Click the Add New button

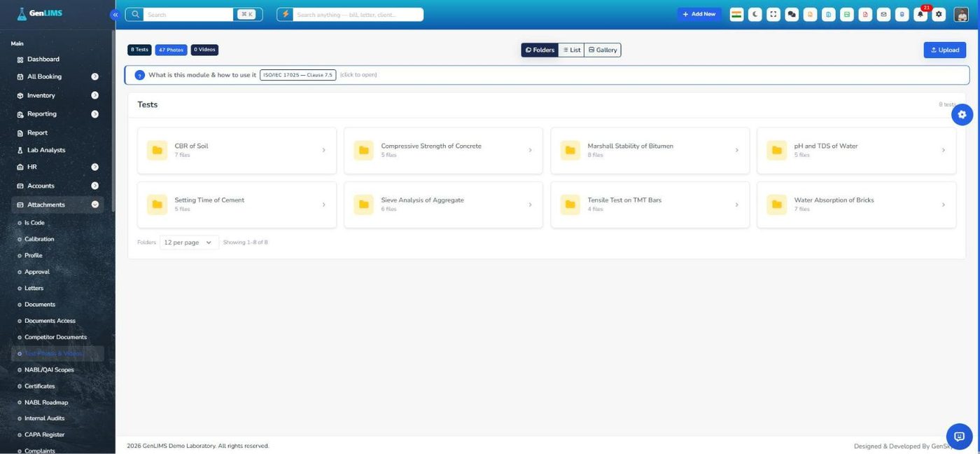pos(699,14)
